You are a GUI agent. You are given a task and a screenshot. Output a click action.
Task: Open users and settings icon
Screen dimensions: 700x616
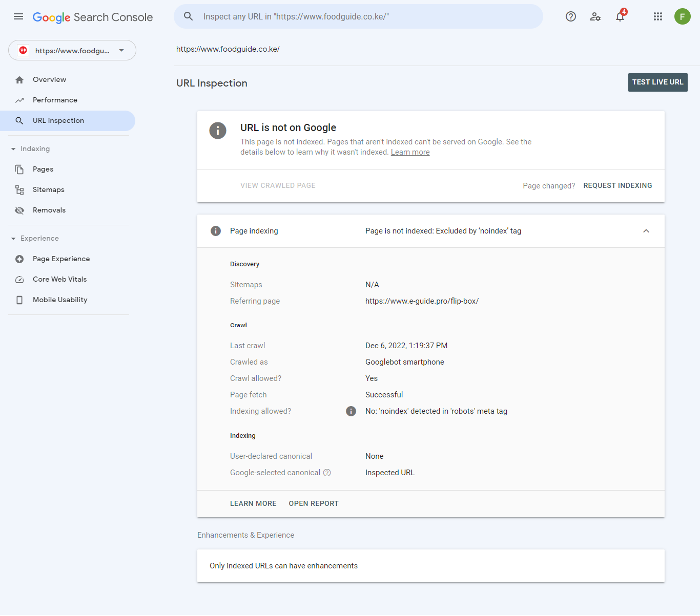pos(595,16)
